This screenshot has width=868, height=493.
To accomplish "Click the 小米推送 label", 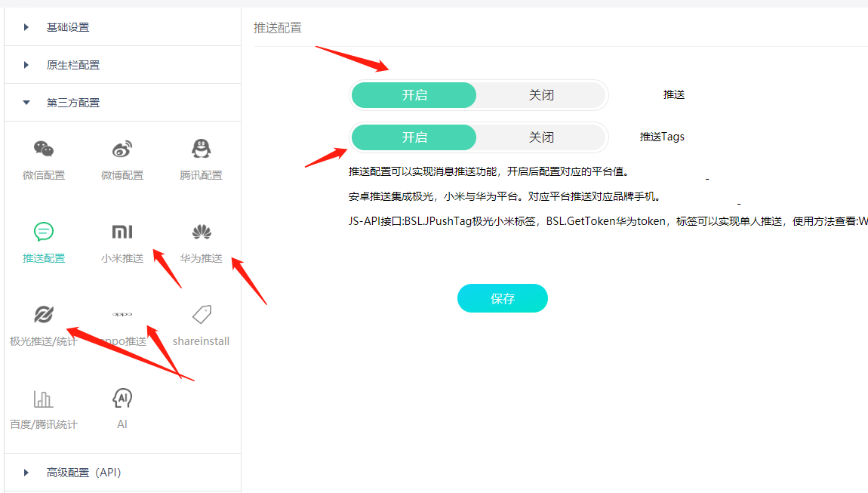I will (122, 258).
